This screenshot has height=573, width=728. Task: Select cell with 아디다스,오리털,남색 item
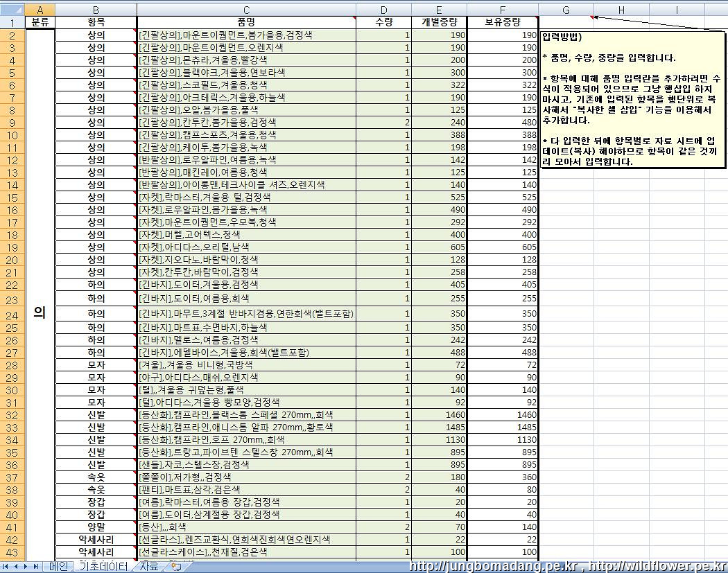pos(247,247)
